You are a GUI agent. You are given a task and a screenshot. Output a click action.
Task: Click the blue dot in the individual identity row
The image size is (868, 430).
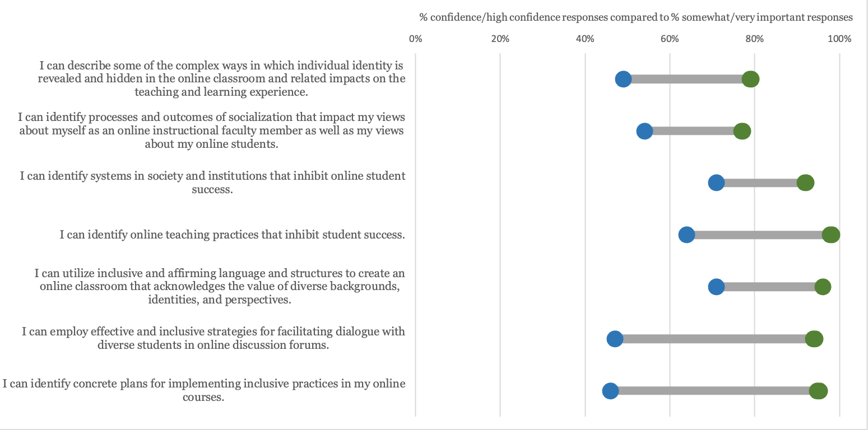623,79
